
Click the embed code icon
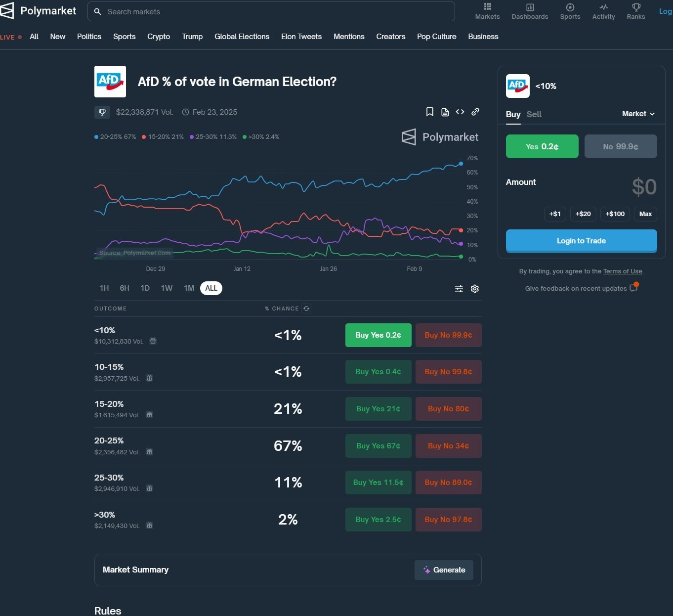tap(460, 112)
